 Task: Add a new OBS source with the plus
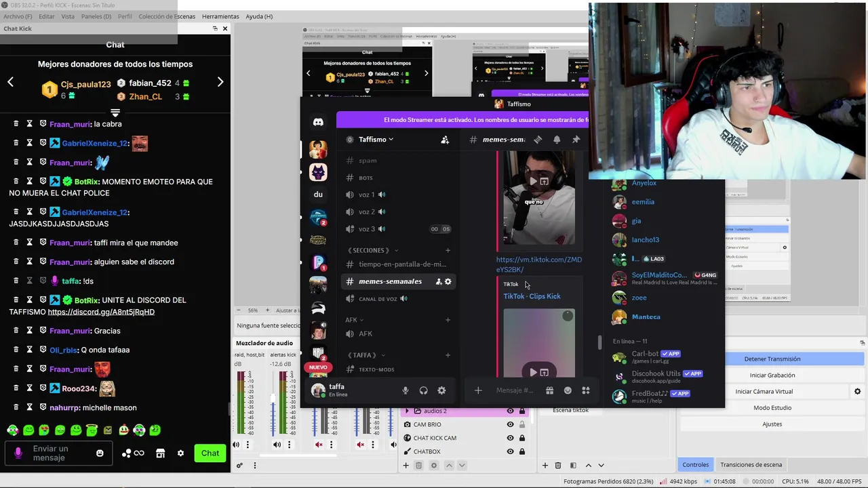pyautogui.click(x=406, y=466)
